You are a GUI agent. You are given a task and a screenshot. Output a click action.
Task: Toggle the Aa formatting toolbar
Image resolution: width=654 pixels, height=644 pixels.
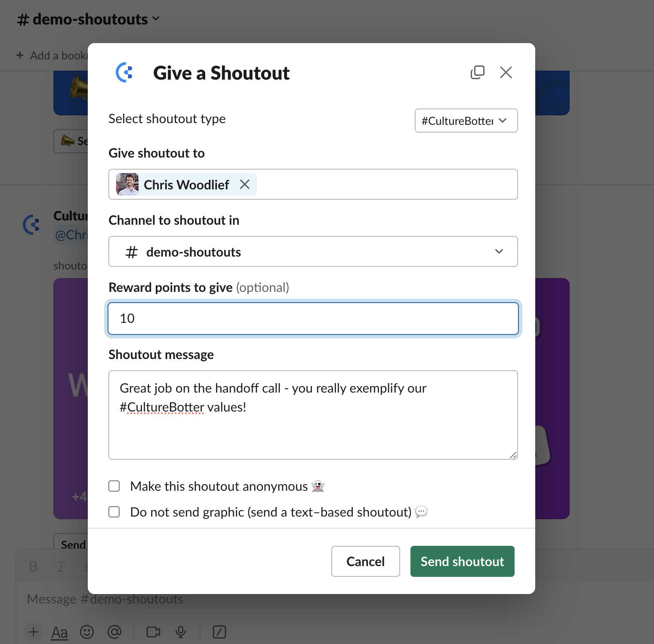tap(59, 632)
